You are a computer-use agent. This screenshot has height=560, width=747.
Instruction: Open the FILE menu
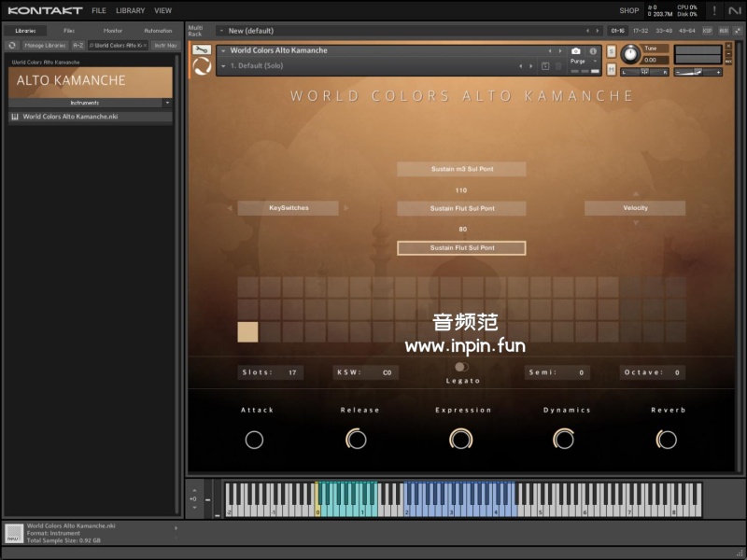(98, 10)
